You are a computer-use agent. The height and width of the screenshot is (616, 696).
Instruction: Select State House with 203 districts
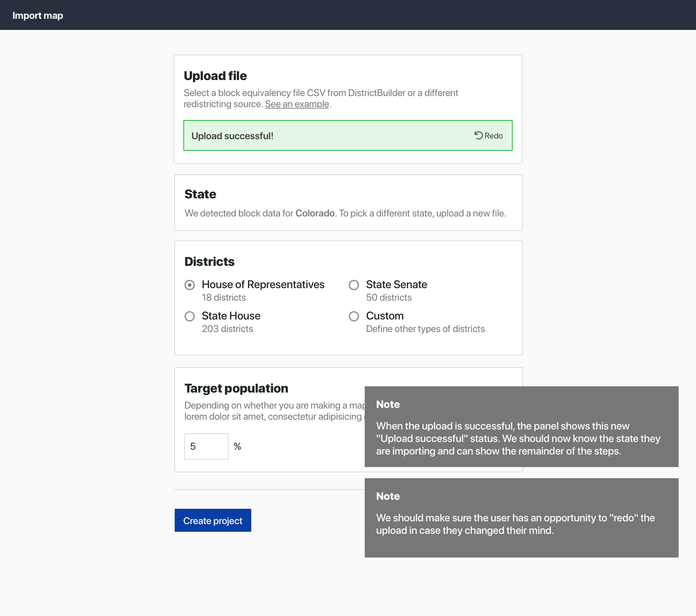click(x=190, y=316)
